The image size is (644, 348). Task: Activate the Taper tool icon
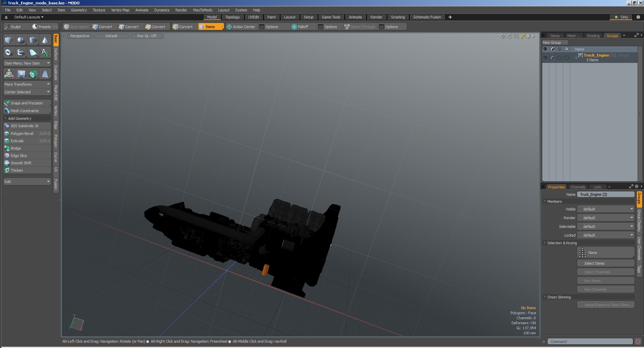pyautogui.click(x=45, y=74)
